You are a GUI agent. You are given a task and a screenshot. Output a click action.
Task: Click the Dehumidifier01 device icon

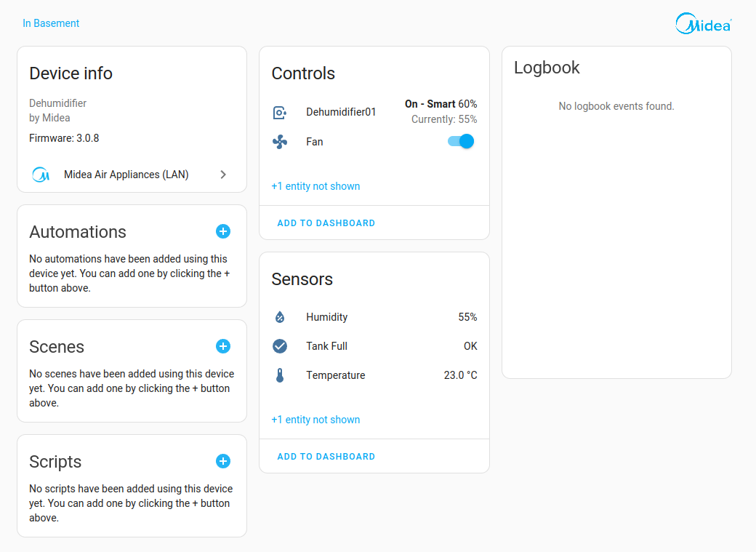[280, 112]
